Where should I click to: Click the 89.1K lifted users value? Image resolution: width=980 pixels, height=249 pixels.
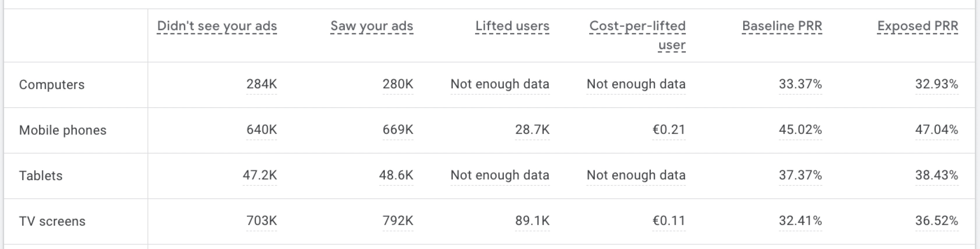(x=532, y=220)
